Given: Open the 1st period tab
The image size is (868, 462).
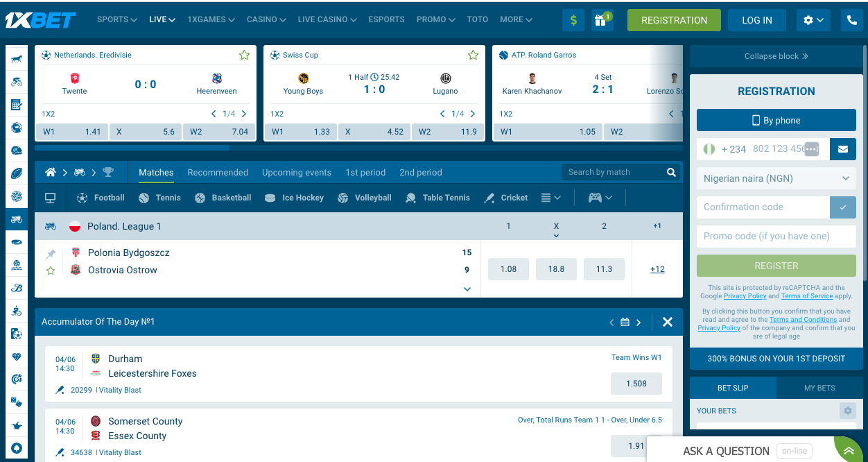Looking at the screenshot, I should pyautogui.click(x=365, y=172).
